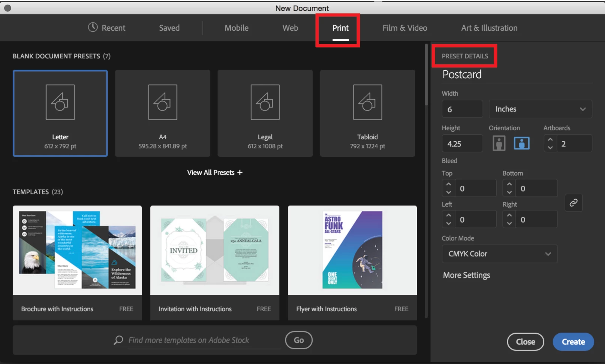Select the Legal preset

pyautogui.click(x=265, y=113)
